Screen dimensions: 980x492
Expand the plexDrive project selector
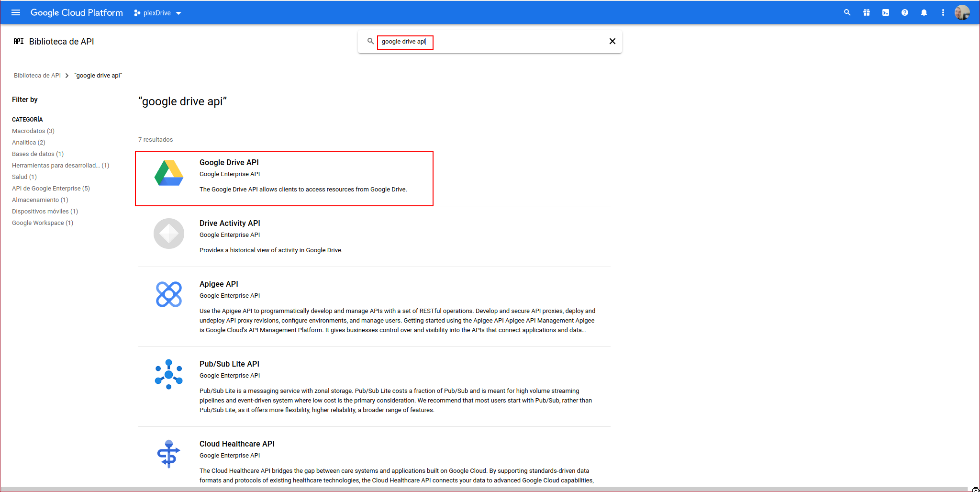[157, 13]
